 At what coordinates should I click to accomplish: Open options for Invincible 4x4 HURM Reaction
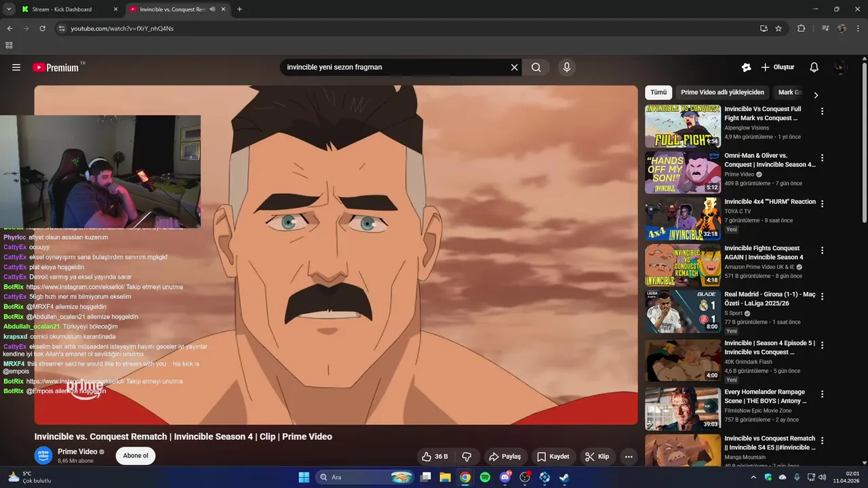click(x=822, y=203)
